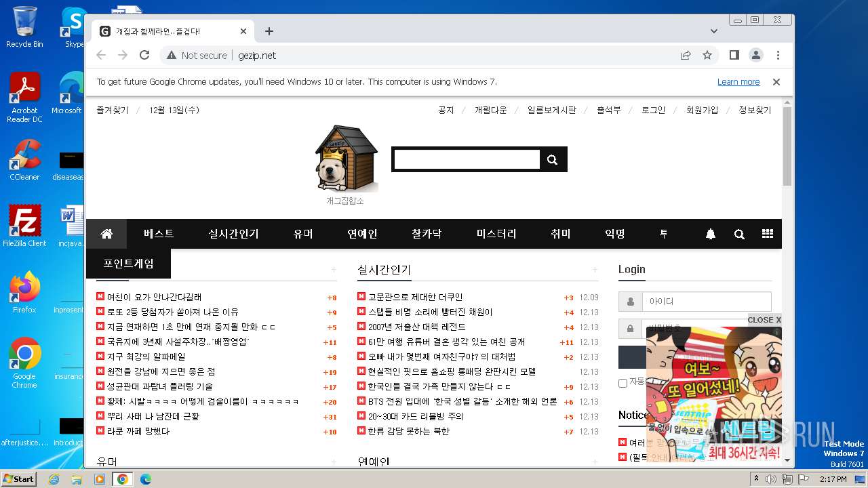
Task: Open the 취미 menu item
Action: click(561, 234)
